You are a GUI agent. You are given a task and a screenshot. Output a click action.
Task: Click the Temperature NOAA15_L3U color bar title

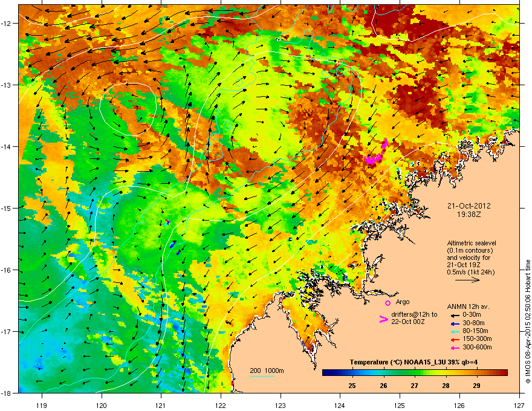pos(414,363)
